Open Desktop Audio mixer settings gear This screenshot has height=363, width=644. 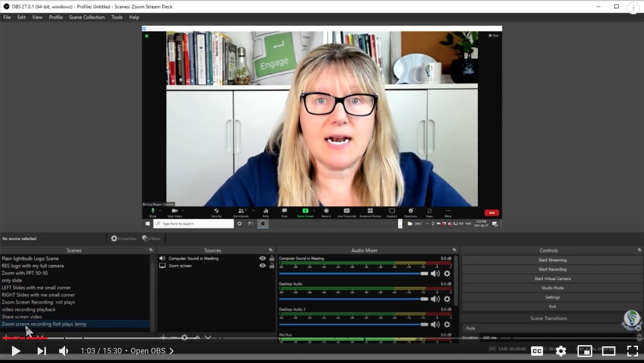(x=447, y=299)
